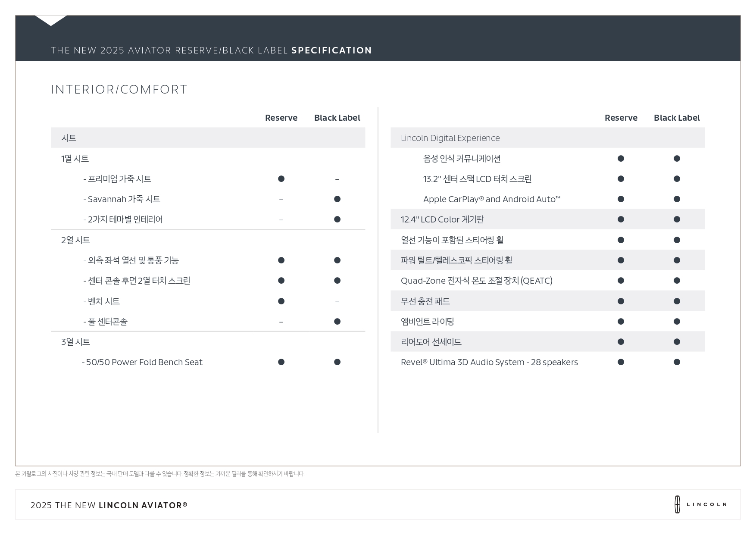Viewport: 756px width, 535px height.
Task: Click the Reserve dot for 프리미엄 가죽 시트
Action: pyautogui.click(x=281, y=178)
